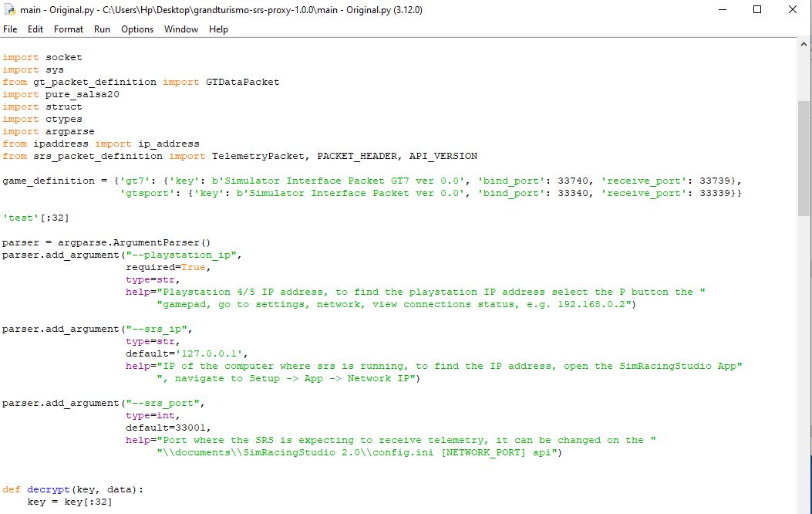
Task: Click the "--srs_ip" string
Action: point(156,329)
